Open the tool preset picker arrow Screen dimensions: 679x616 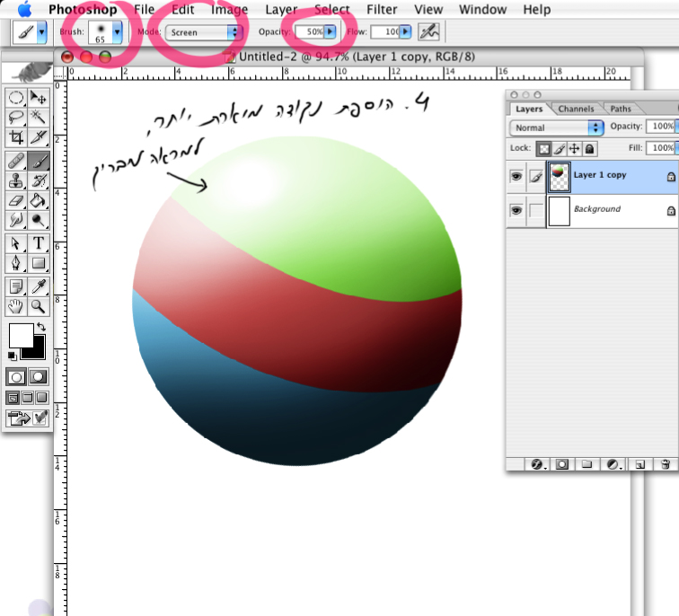pos(41,32)
